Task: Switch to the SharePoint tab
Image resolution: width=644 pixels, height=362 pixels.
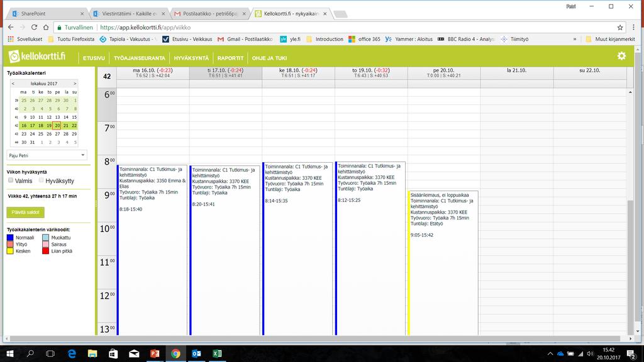Action: tap(47, 14)
